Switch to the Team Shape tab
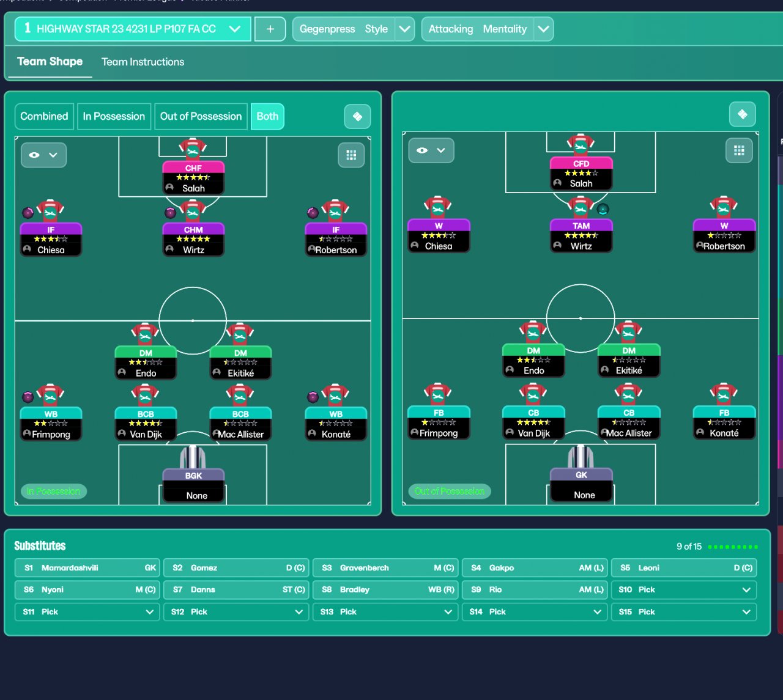Screen dimensions: 783x700 pos(50,62)
